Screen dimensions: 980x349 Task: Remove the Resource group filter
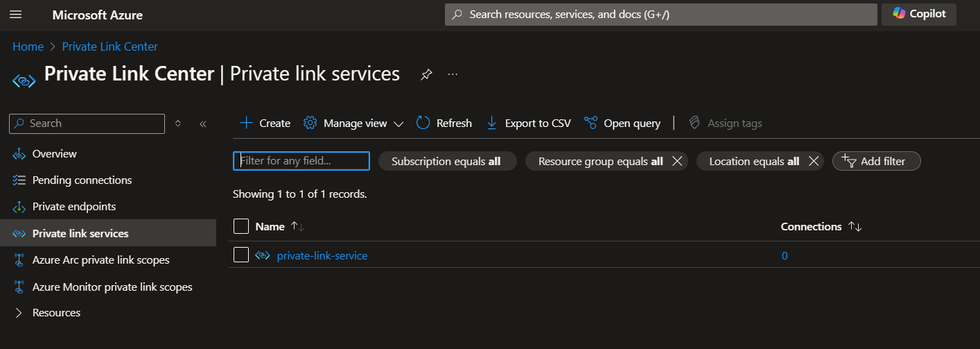point(678,161)
